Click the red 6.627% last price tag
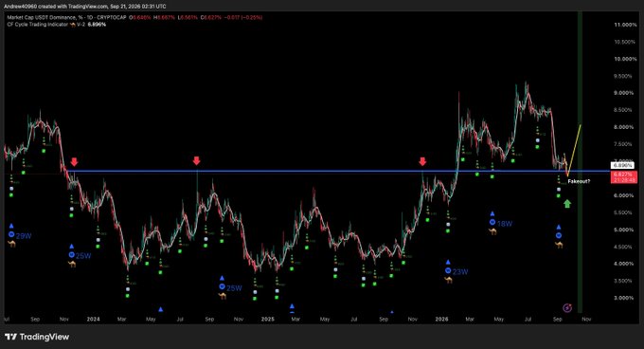 tap(624, 177)
